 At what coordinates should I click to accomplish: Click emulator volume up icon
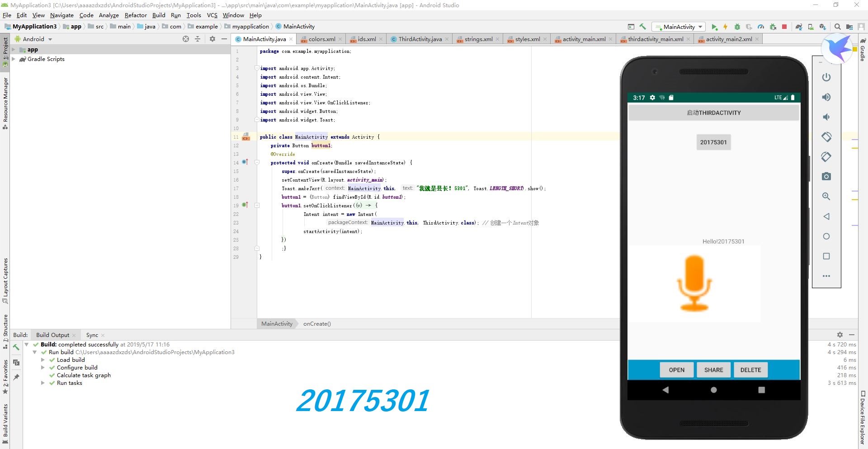[826, 97]
